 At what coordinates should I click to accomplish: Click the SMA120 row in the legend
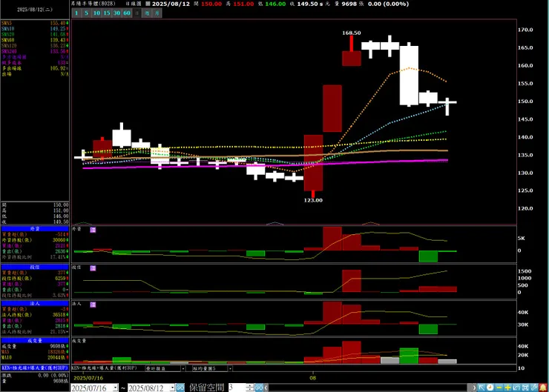coord(35,45)
